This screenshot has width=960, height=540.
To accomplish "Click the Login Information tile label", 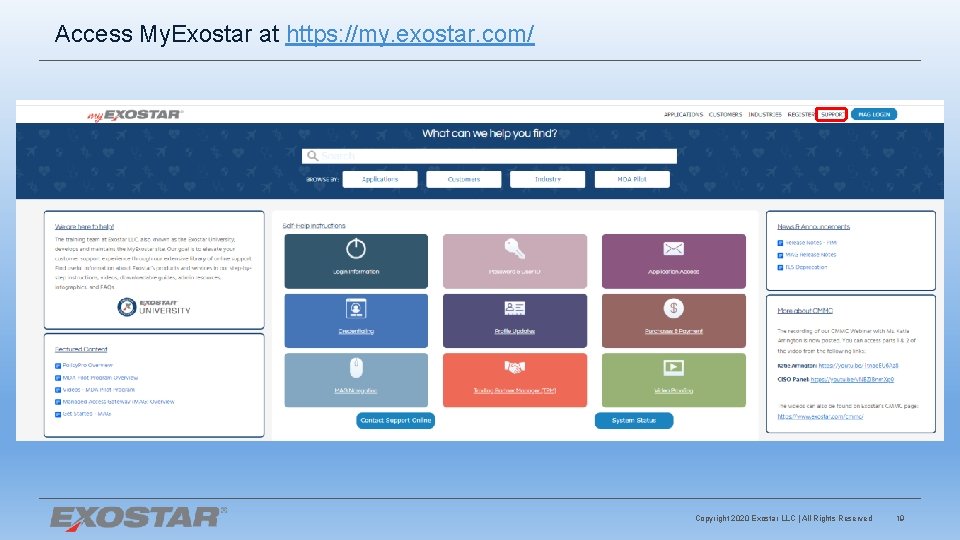I will (x=356, y=272).
